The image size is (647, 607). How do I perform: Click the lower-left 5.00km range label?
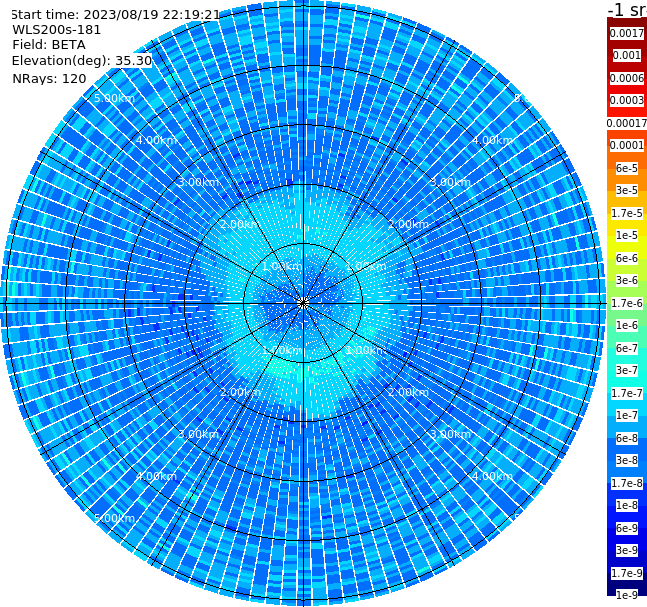click(x=114, y=518)
